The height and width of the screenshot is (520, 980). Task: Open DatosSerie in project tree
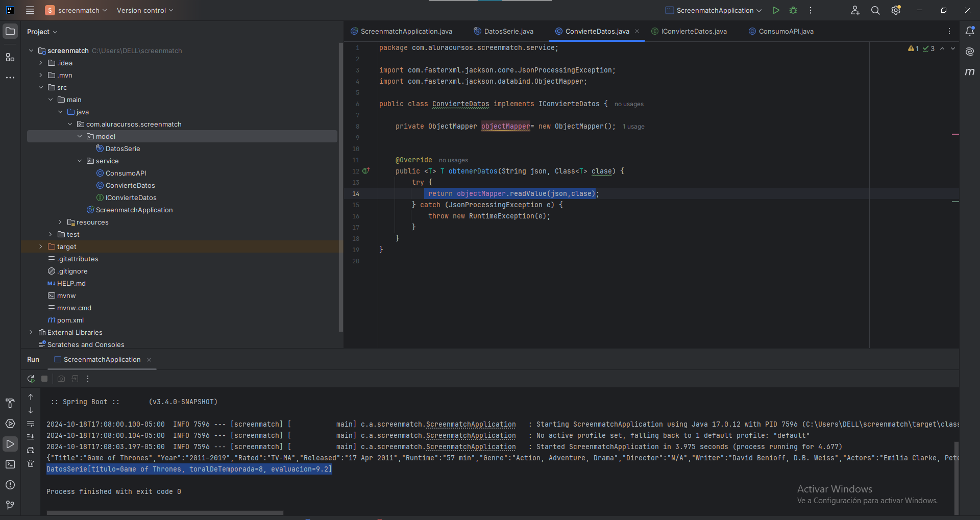(122, 148)
